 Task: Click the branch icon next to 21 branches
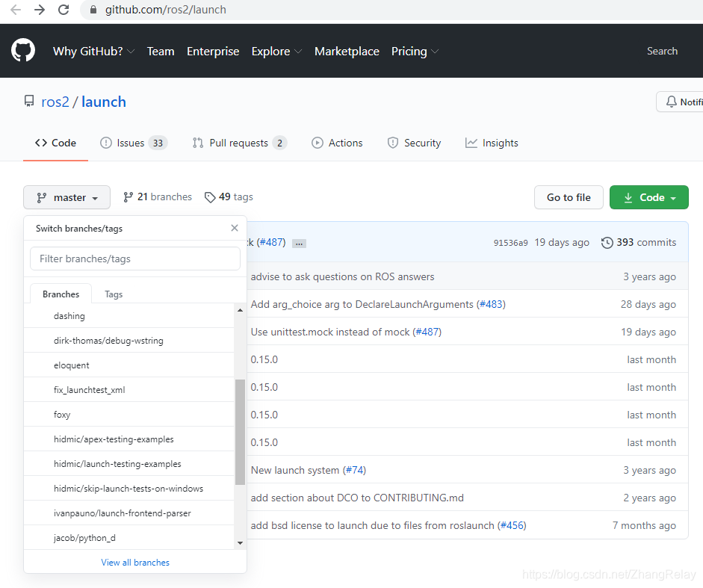128,196
